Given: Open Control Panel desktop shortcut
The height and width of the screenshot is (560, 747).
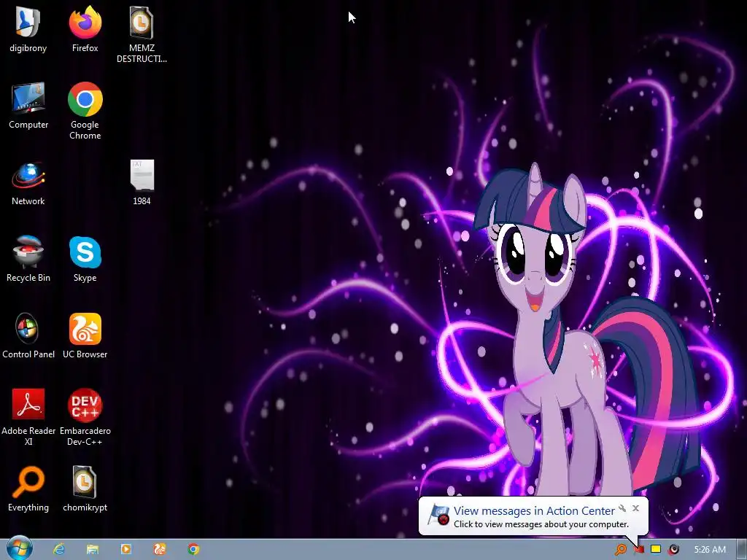Looking at the screenshot, I should click(28, 335).
